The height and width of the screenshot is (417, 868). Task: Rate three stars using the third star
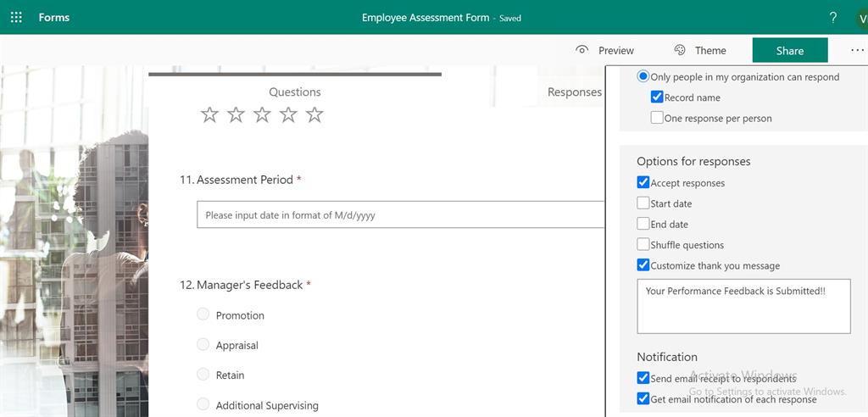(262, 114)
